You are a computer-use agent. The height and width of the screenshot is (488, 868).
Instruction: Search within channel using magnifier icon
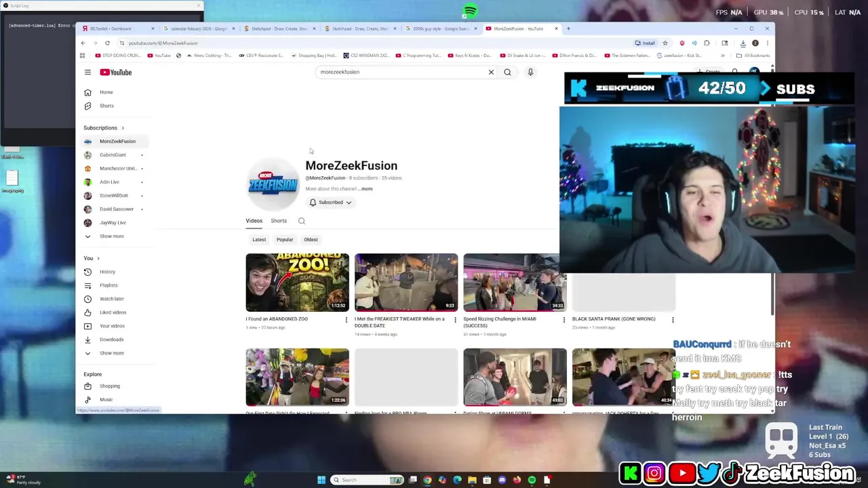pos(302,221)
